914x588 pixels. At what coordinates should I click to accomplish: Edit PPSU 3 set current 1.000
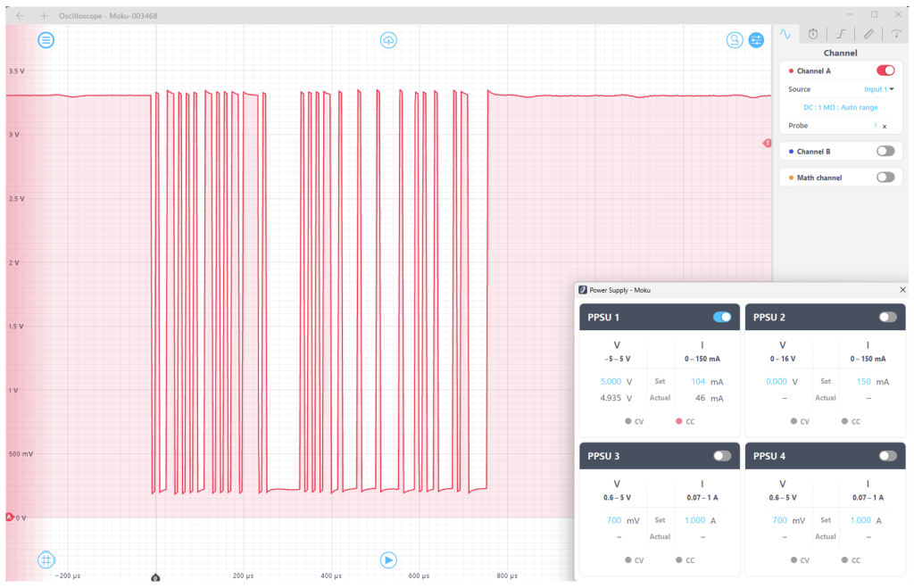694,520
